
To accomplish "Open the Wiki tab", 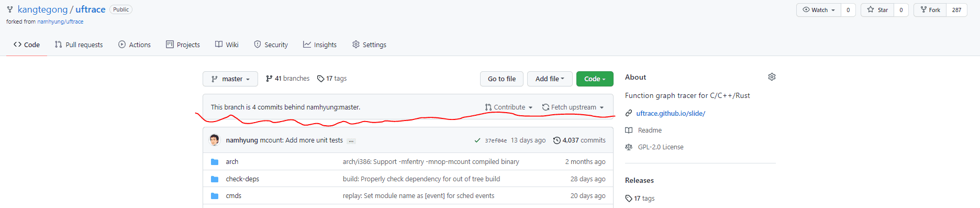I will [227, 45].
